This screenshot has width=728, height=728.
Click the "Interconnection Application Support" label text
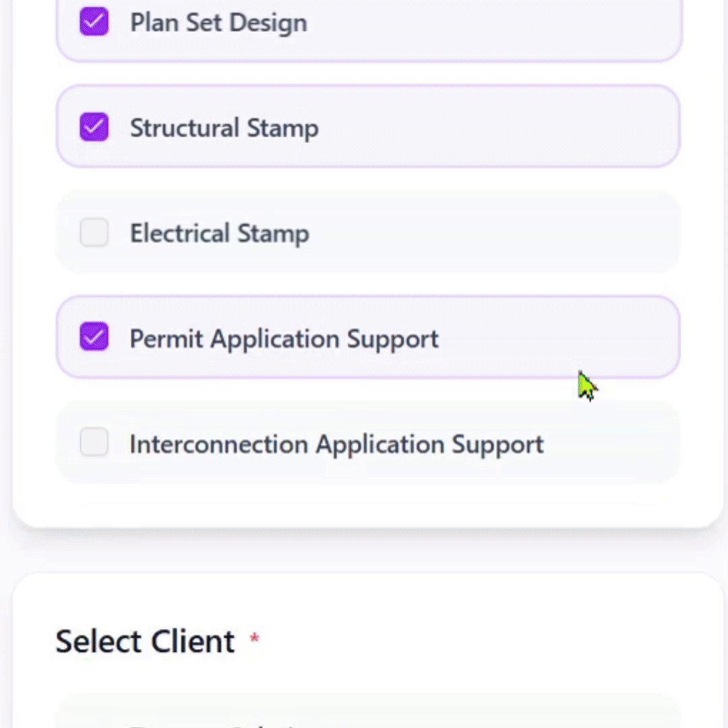(336, 444)
